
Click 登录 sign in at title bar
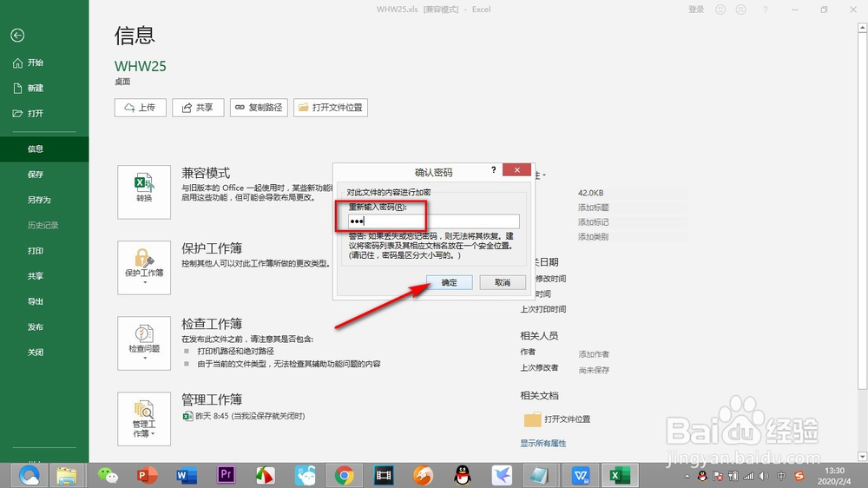pyautogui.click(x=696, y=10)
